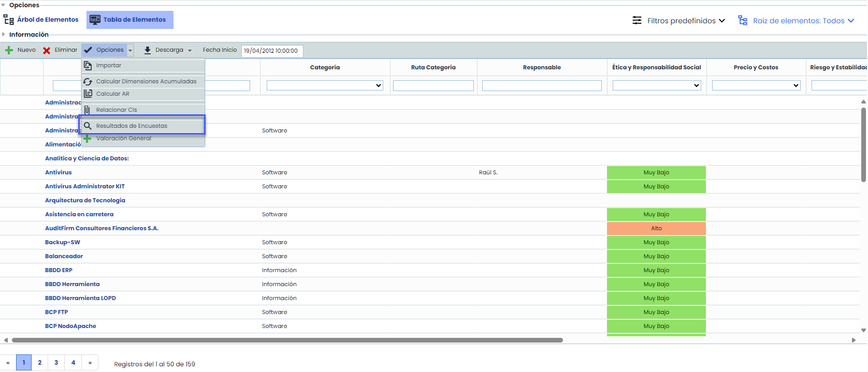
Task: Open the Ética y Responsabilidad Social filter dropdown
Action: pos(656,85)
